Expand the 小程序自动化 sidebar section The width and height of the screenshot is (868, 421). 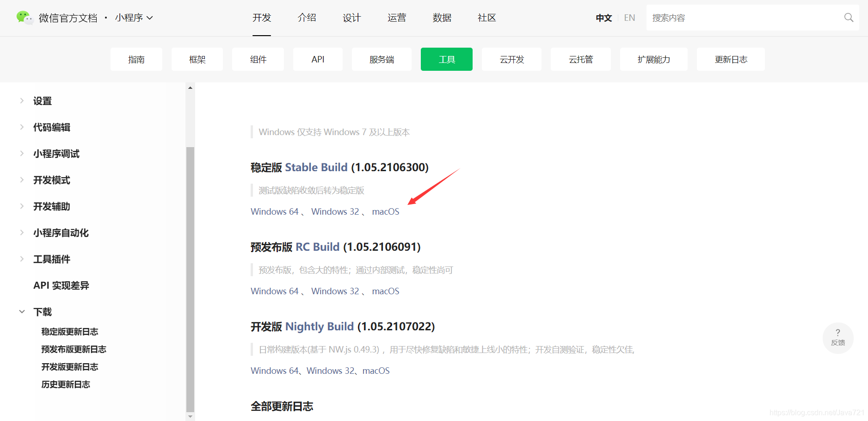[22, 233]
